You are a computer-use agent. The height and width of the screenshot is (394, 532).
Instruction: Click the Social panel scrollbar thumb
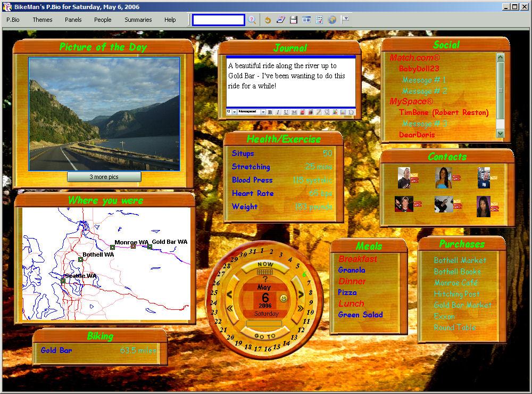(500, 91)
